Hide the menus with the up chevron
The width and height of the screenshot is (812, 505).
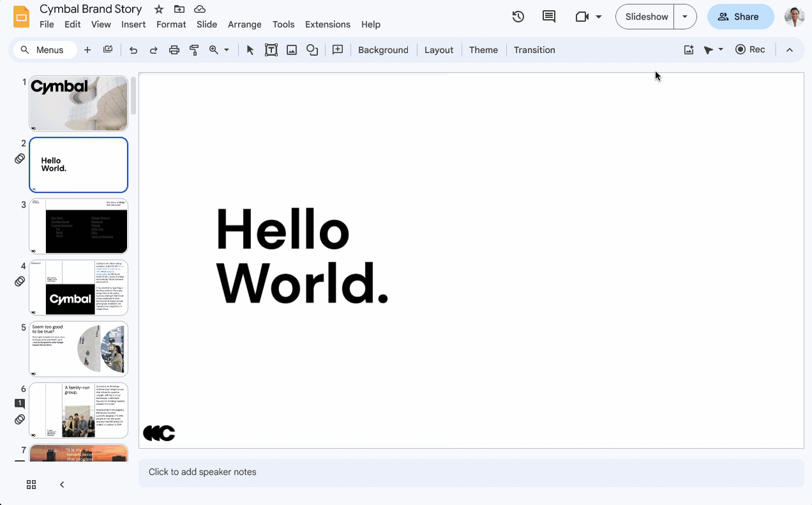[x=790, y=50]
